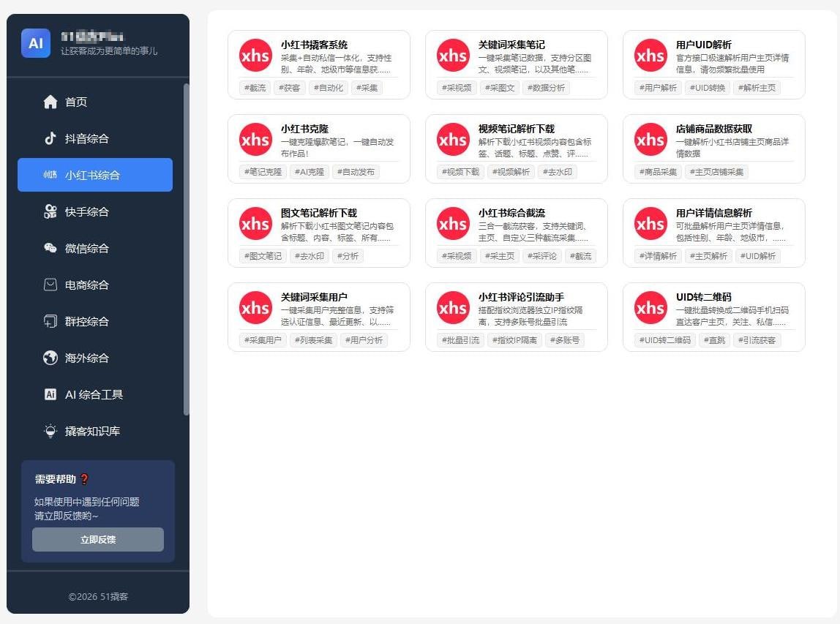The height and width of the screenshot is (624, 840).
Task: Click xhs icon of 店铺商品数据获取 card
Action: point(650,139)
